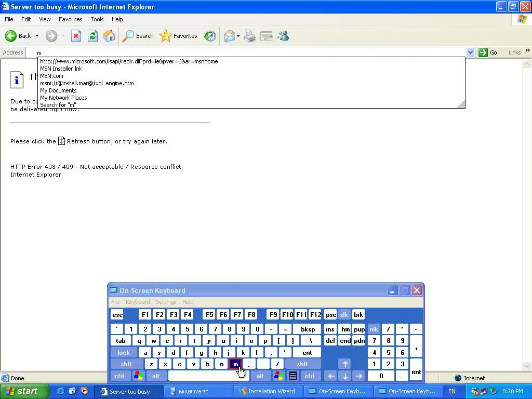
Task: Click the highlighted m key
Action: (x=235, y=364)
